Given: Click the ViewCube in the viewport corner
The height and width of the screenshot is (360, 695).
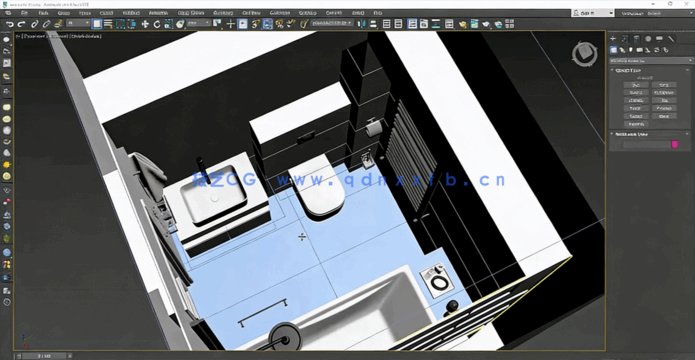Looking at the screenshot, I should pyautogui.click(x=585, y=54).
